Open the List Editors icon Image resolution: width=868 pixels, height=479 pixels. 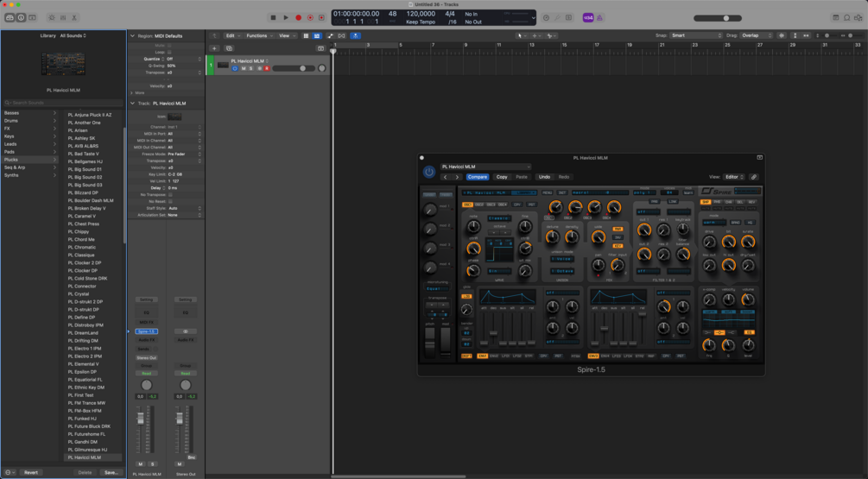(x=835, y=18)
